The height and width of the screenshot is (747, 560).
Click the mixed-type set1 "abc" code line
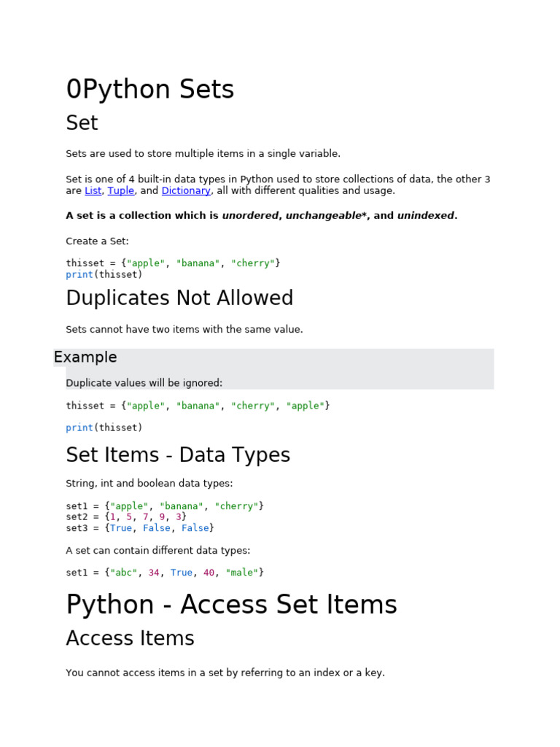[x=165, y=573]
